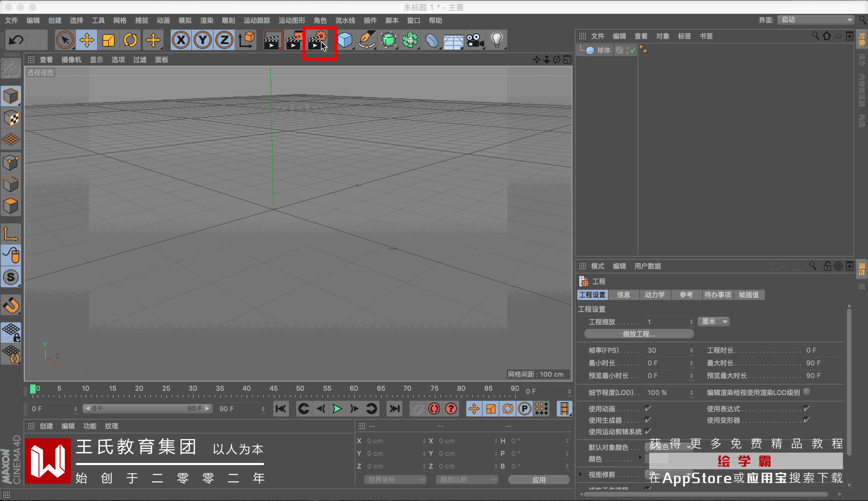This screenshot has width=868, height=501.
Task: Click the Scale tool icon
Action: (109, 40)
